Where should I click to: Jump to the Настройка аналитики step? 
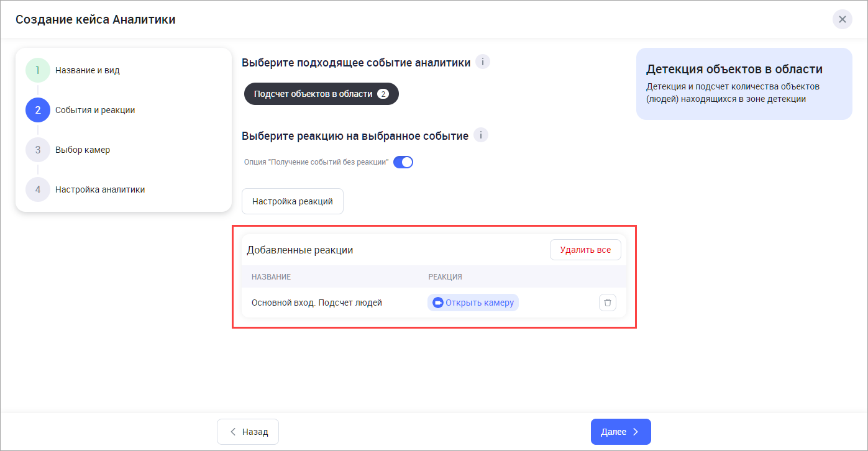pos(100,189)
